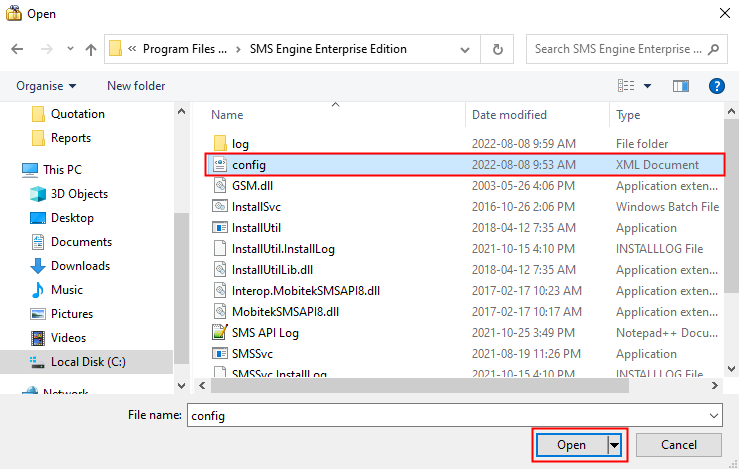Viewport: 739px width, 469px height.
Task: Click the Up one level arrow
Action: 91,49
